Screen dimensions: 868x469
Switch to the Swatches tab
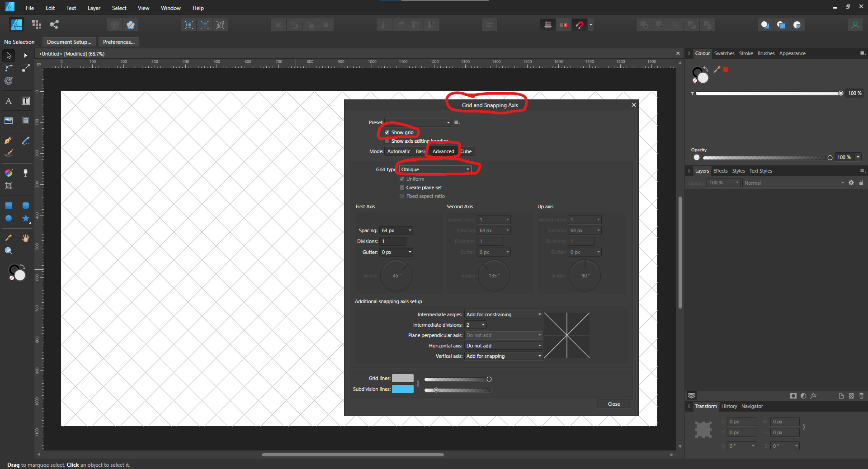724,53
